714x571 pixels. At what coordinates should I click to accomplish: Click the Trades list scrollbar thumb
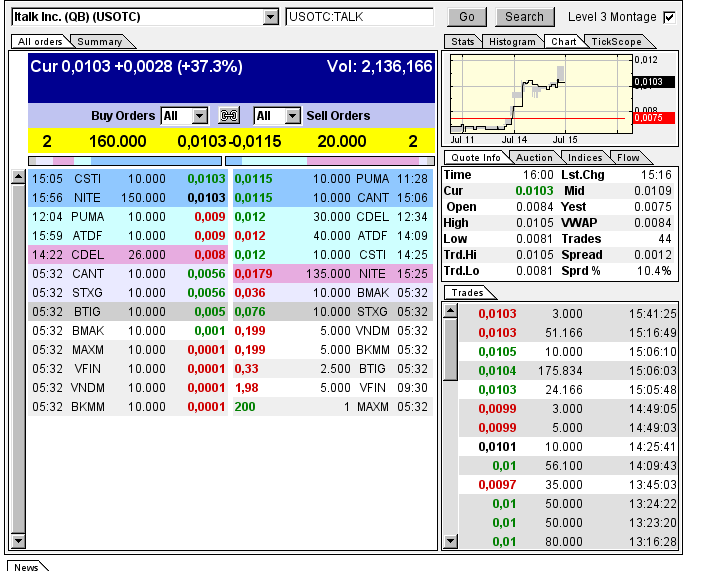click(450, 349)
